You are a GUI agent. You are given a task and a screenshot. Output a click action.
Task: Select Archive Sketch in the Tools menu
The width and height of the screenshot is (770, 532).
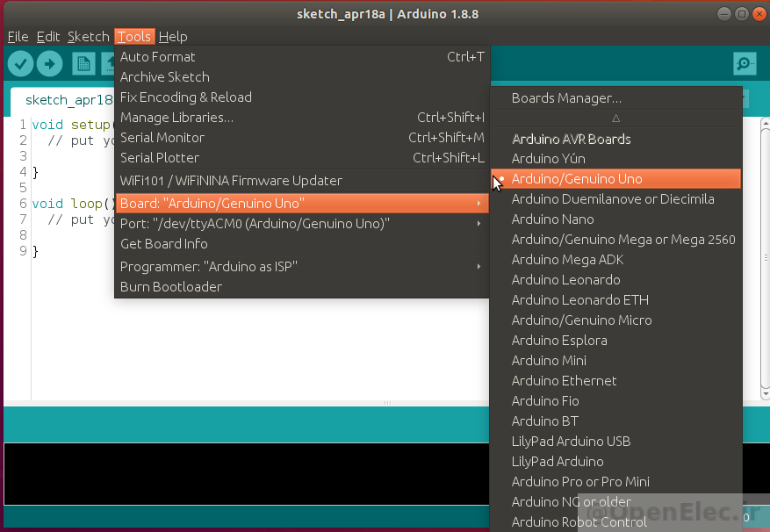coord(302,77)
